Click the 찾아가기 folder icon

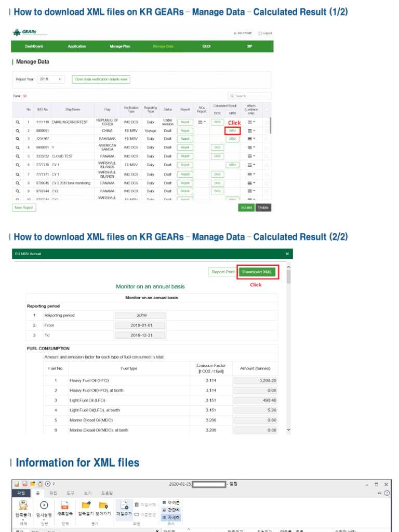103,505
